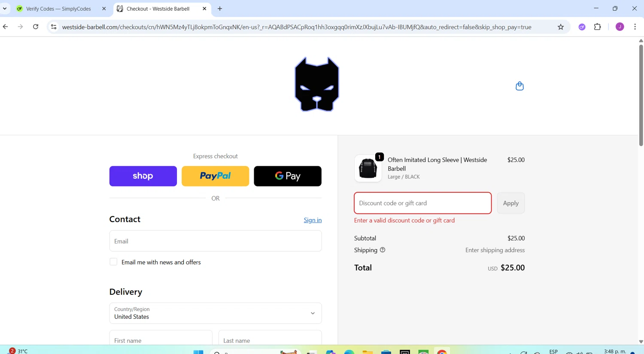This screenshot has width=644, height=354.
Task: Focus the Last name field
Action: (270, 338)
